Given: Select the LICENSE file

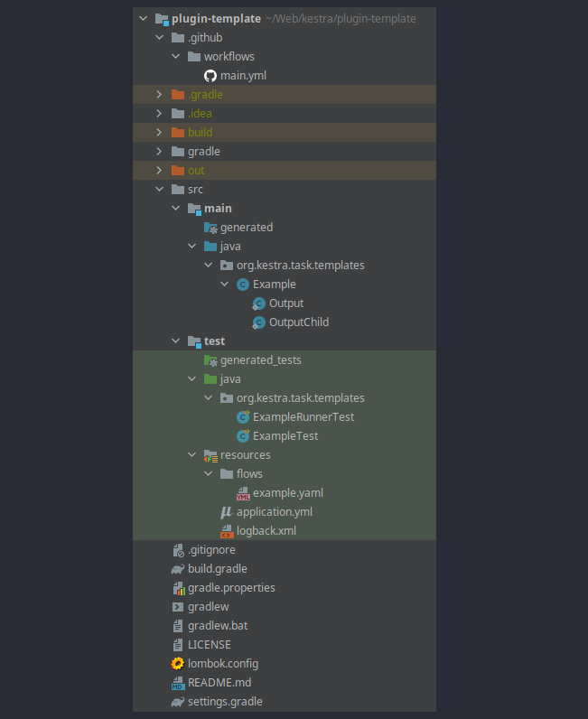Looking at the screenshot, I should tap(209, 645).
